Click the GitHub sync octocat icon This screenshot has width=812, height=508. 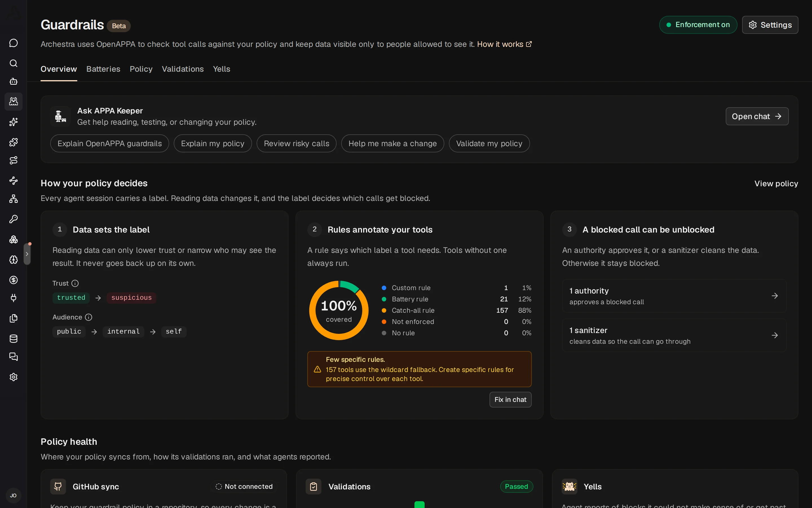pos(58,487)
